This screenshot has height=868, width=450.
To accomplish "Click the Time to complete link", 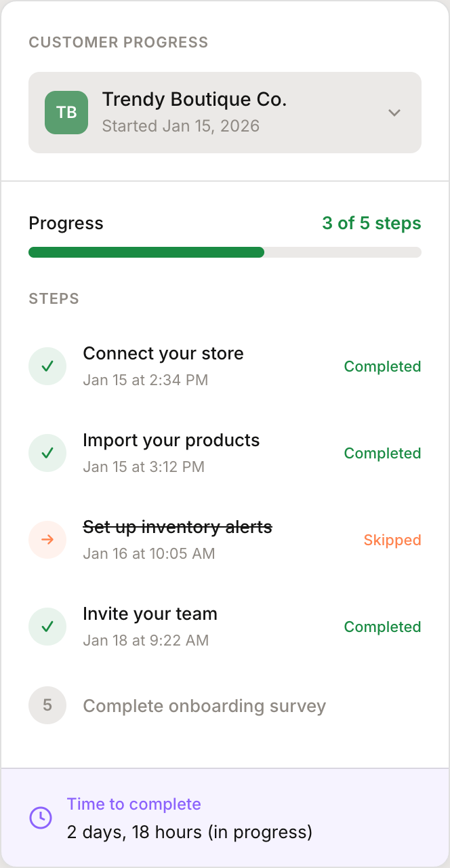I will point(134,804).
